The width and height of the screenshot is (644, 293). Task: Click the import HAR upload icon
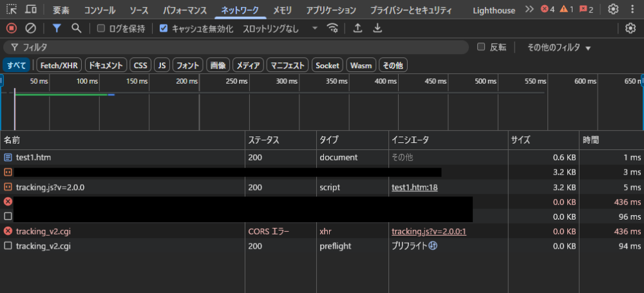click(358, 28)
